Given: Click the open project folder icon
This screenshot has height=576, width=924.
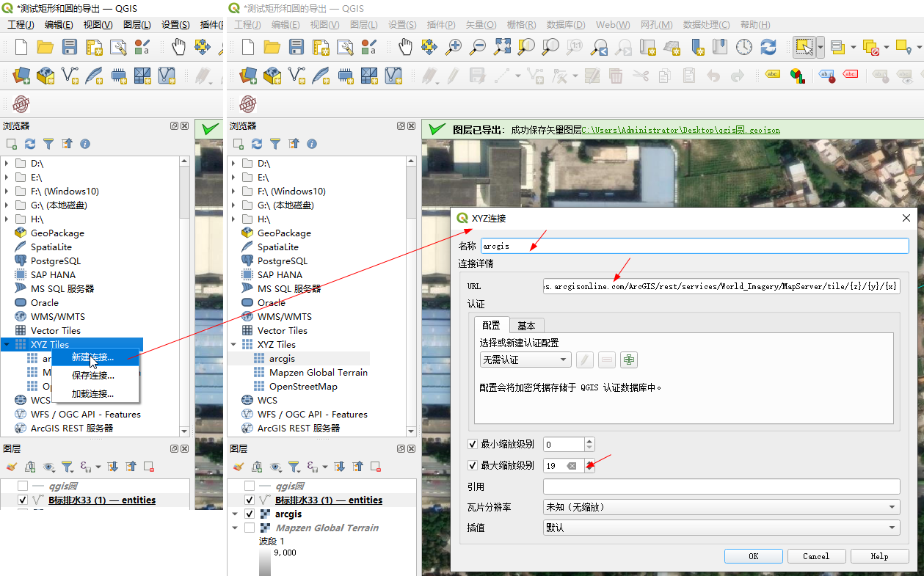Looking at the screenshot, I should (272, 48).
